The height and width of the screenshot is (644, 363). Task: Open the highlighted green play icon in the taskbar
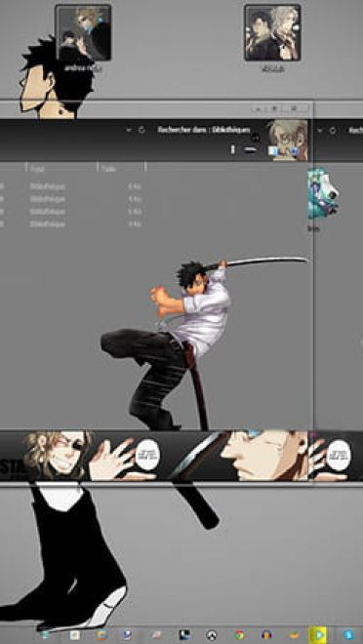(318, 635)
